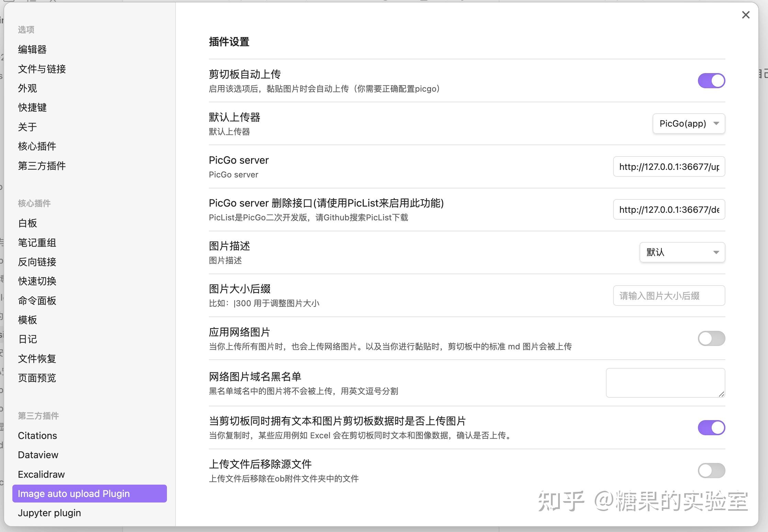Close the settings dialog

click(745, 15)
